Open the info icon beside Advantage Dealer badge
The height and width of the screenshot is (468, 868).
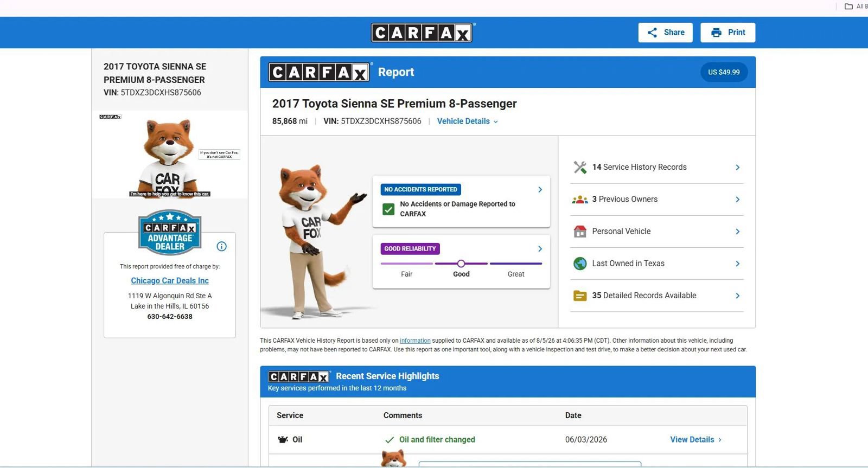221,246
